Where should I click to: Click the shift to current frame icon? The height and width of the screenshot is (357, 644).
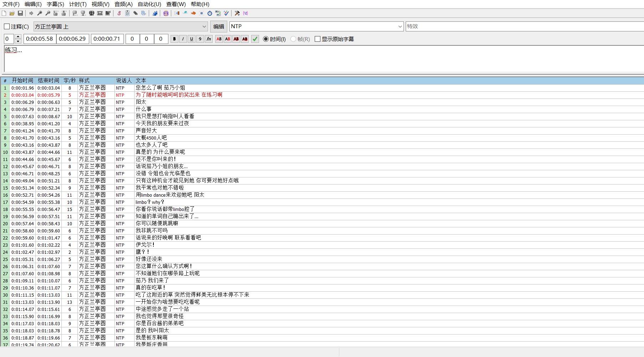pyautogui.click(x=108, y=13)
